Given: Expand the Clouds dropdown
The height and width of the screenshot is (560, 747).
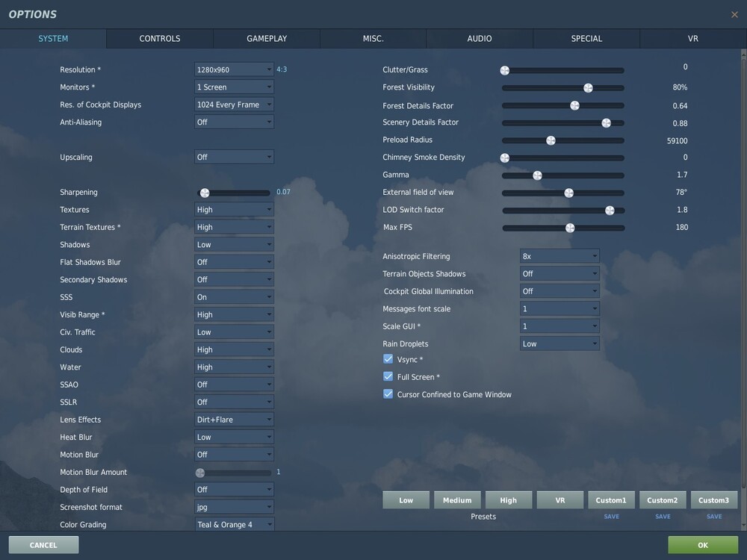Looking at the screenshot, I should tap(234, 349).
